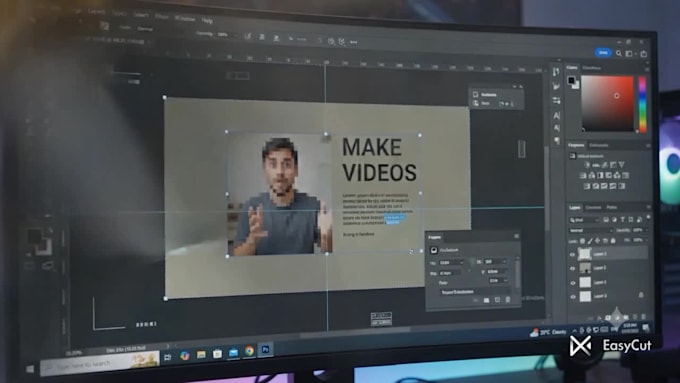Click the Photoshop icon in the taskbar
The height and width of the screenshot is (383, 680).
click(x=265, y=349)
